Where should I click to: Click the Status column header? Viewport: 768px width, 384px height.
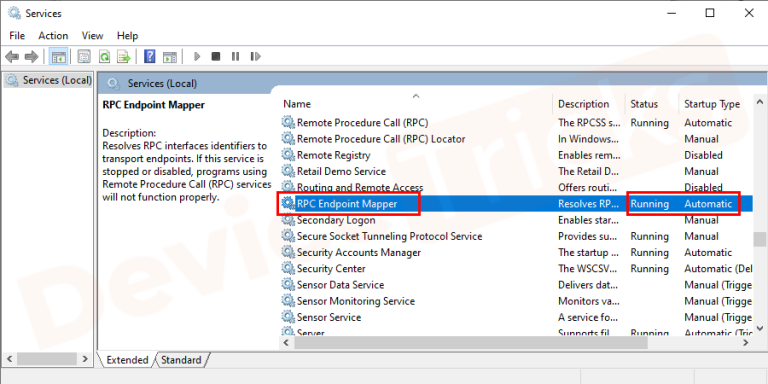(644, 104)
